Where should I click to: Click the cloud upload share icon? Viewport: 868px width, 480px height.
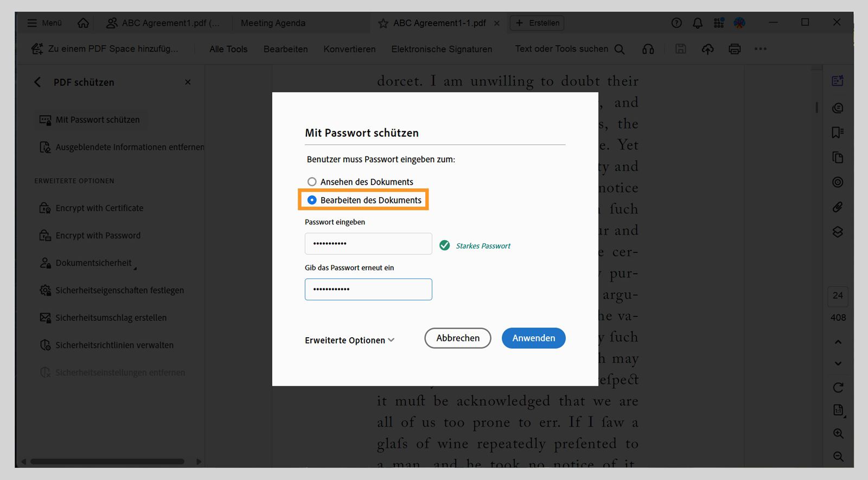click(x=708, y=49)
